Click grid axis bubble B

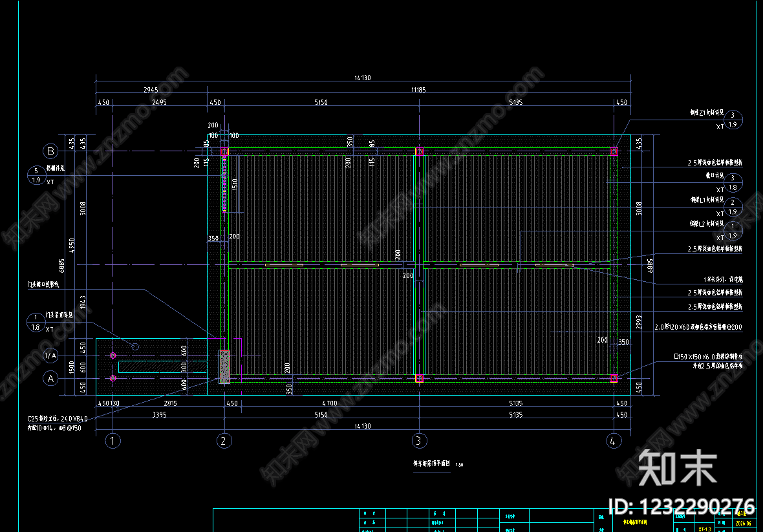pos(50,151)
